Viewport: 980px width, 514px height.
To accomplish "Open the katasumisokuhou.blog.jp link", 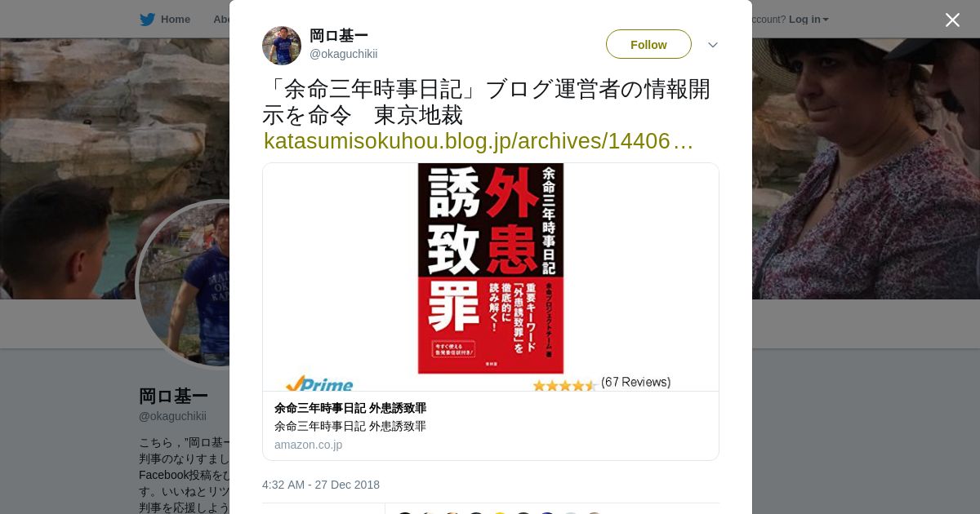I will pyautogui.click(x=479, y=141).
